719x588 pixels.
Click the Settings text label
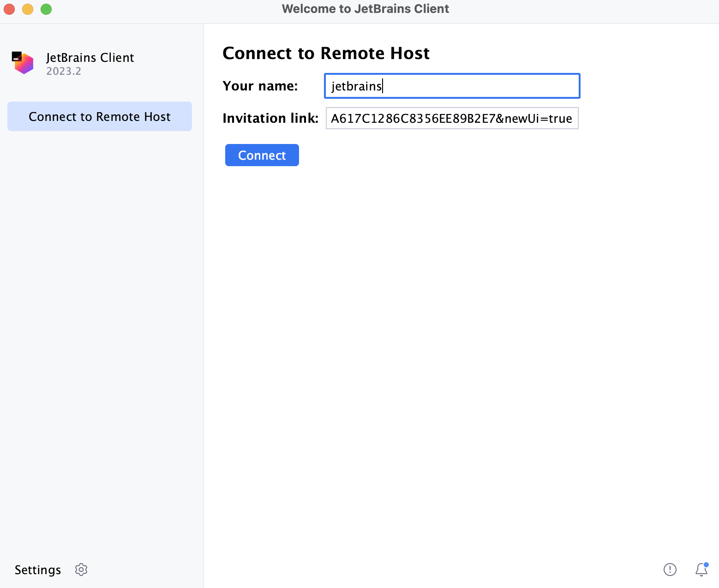point(38,570)
